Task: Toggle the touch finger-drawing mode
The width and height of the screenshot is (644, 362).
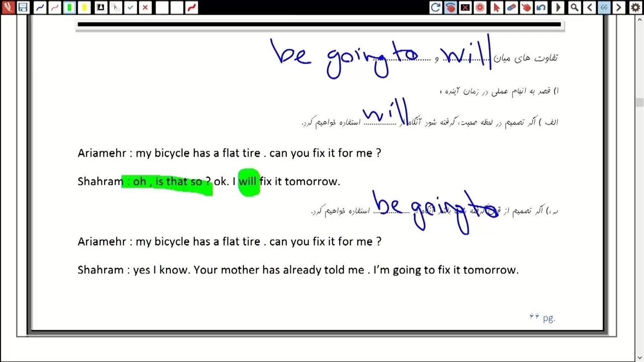Action: (450, 8)
